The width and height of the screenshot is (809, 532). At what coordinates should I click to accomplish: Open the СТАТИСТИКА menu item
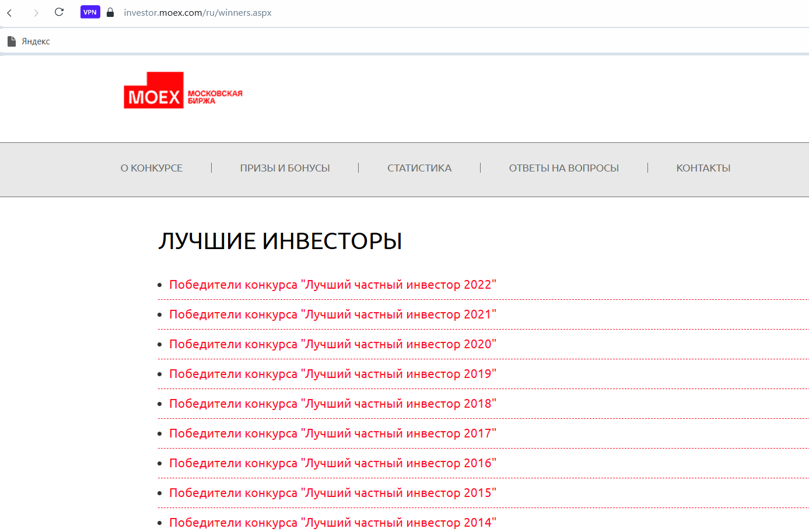(419, 168)
